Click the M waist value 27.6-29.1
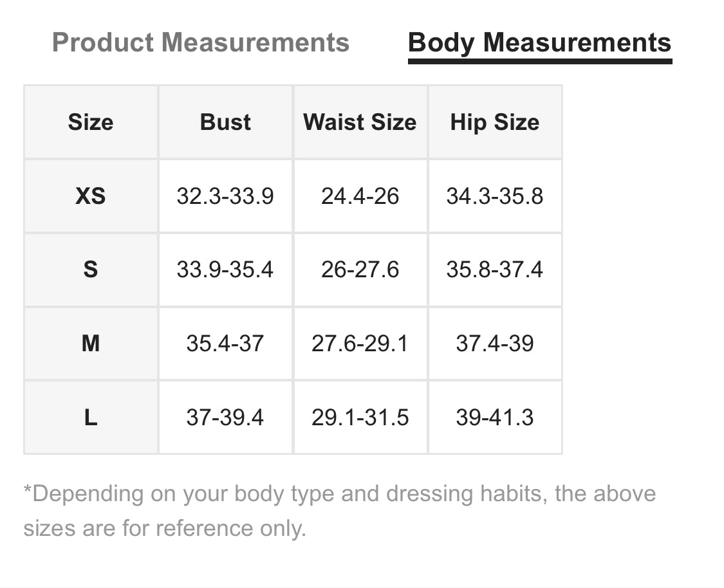This screenshot has height=588, width=724. (x=360, y=344)
